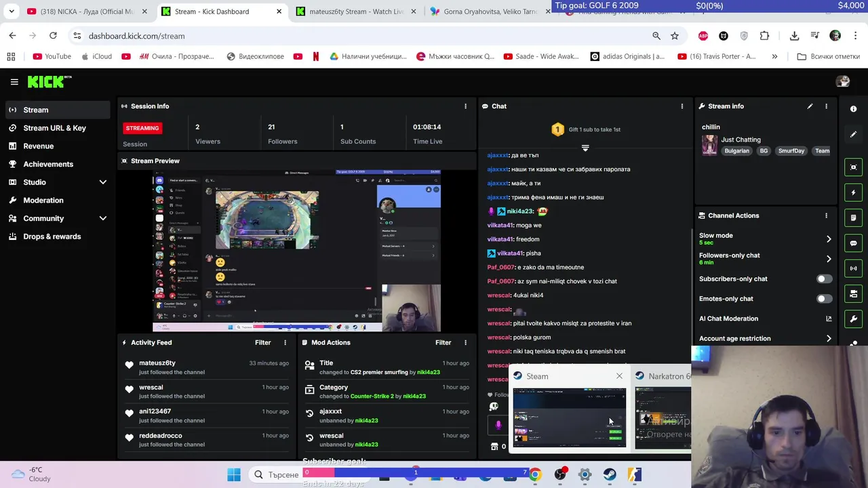Click the camera icon in the right rail

click(853, 293)
